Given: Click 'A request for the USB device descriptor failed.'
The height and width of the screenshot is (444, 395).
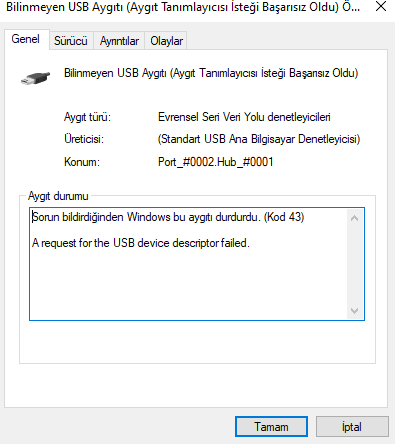Looking at the screenshot, I should tap(141, 243).
